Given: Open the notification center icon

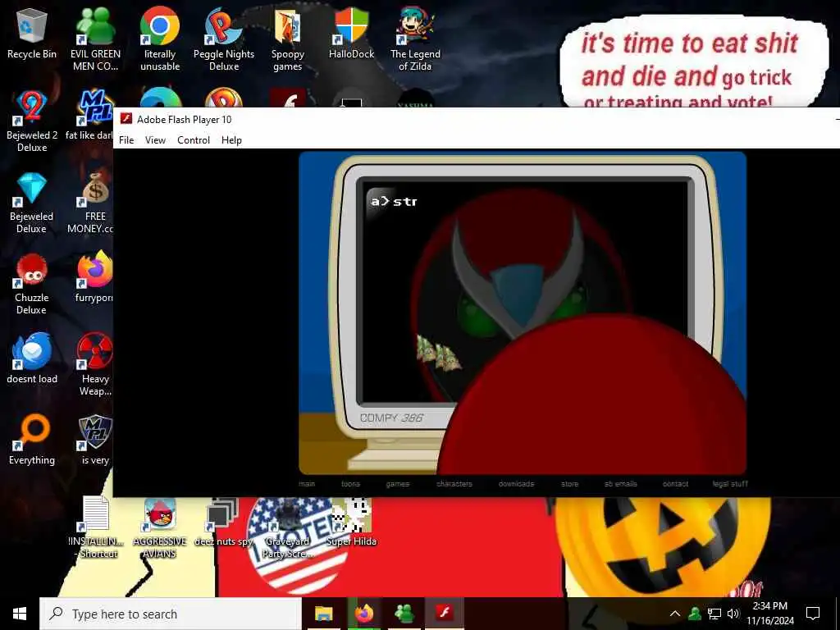Looking at the screenshot, I should [x=813, y=614].
